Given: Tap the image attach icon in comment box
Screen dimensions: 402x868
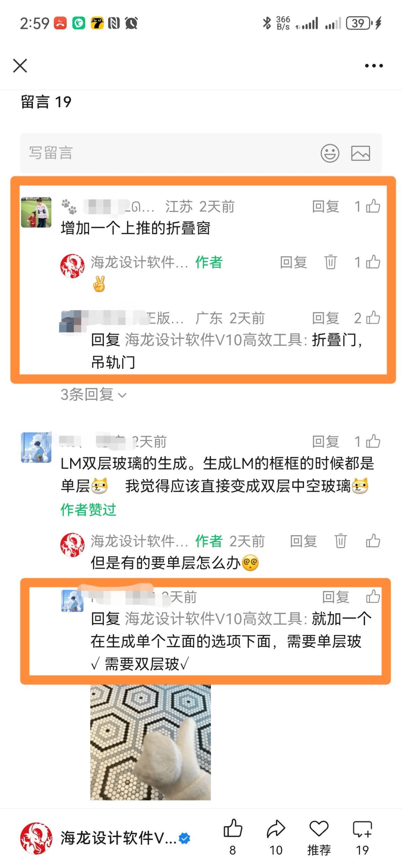Looking at the screenshot, I should (360, 153).
